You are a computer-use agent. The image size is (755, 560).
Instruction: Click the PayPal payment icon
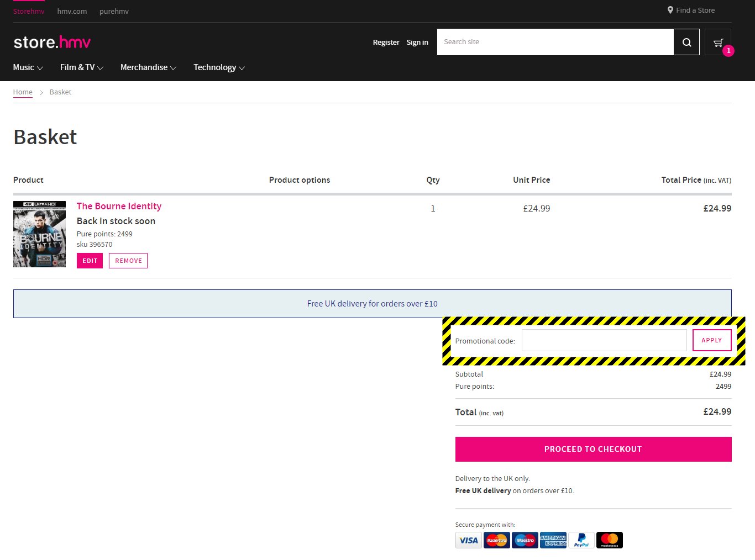click(581, 540)
